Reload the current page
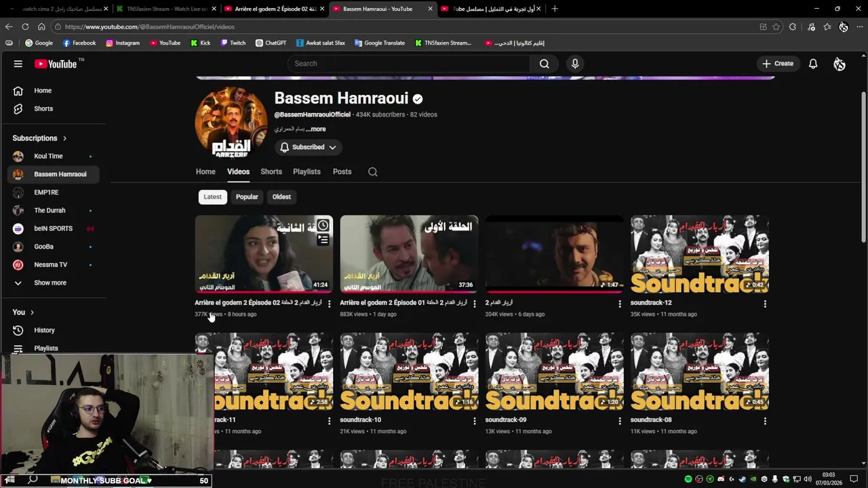Image resolution: width=868 pixels, height=488 pixels. 25,26
